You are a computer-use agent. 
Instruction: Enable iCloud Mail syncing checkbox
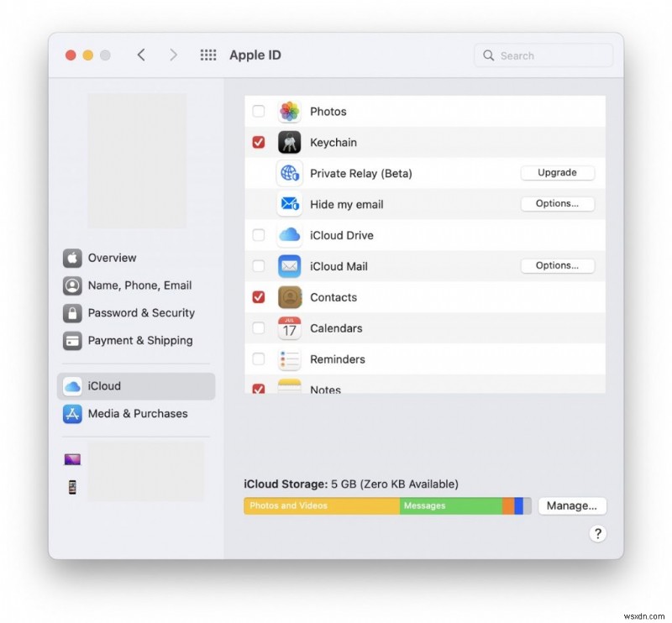coord(259,266)
